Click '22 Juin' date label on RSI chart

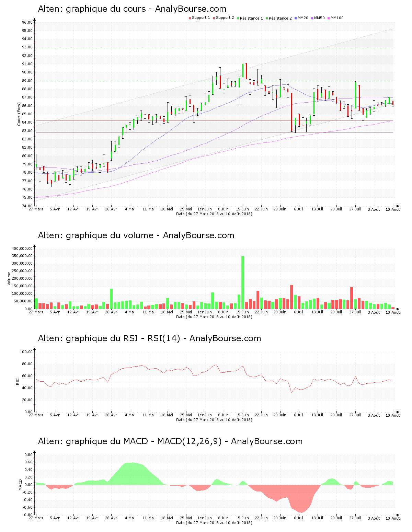[261, 415]
